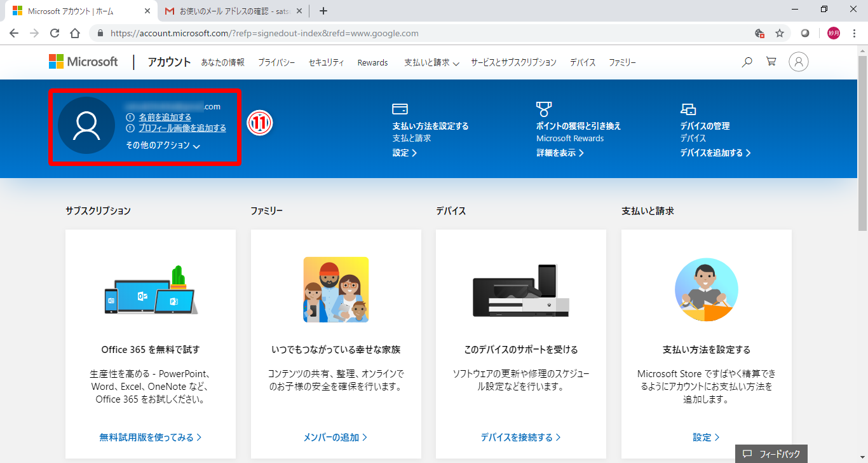This screenshot has height=463, width=868.
Task: Open the フィードバック button
Action: click(771, 453)
